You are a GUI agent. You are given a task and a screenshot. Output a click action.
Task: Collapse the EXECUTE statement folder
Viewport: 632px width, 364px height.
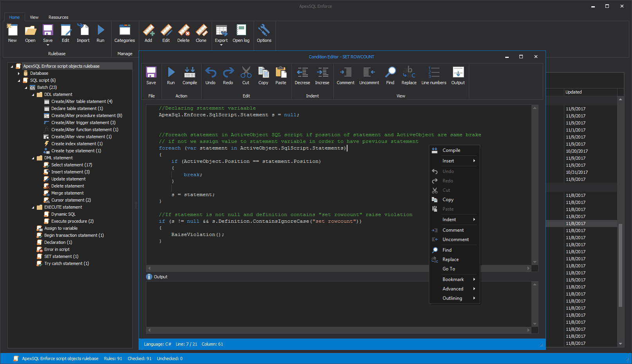pos(33,207)
